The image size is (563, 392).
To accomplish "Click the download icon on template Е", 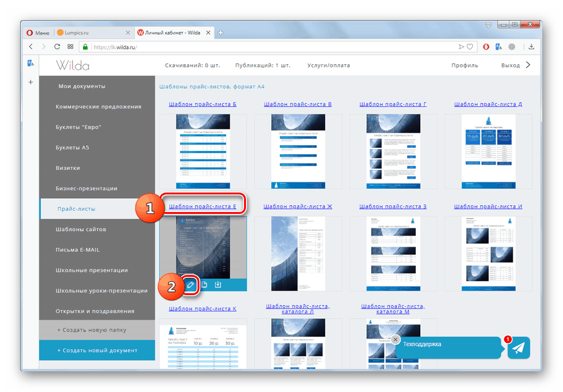I will pos(218,284).
